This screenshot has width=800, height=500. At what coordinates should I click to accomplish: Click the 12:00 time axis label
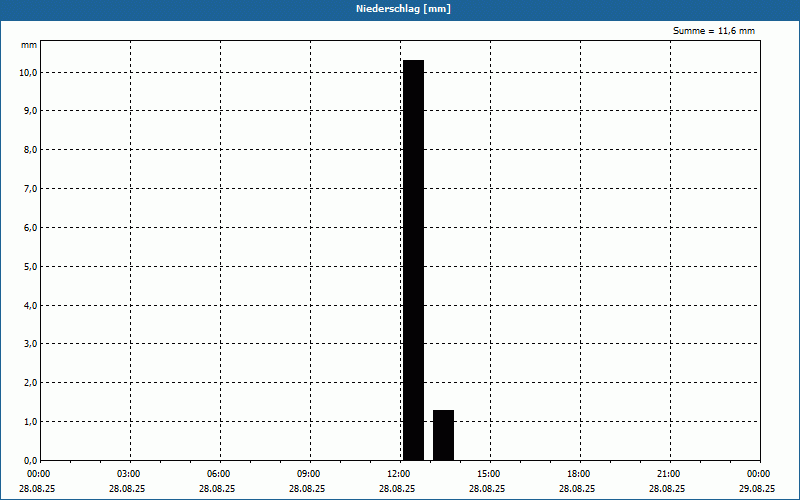pos(399,474)
